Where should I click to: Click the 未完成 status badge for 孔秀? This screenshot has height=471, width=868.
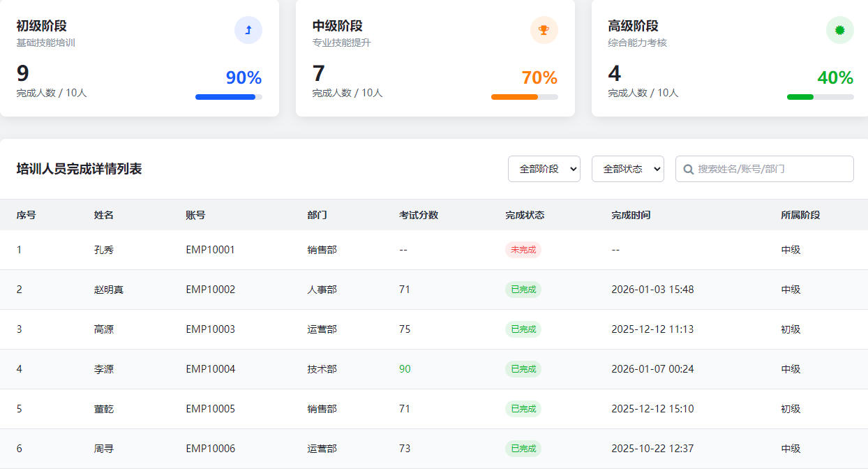click(x=523, y=250)
